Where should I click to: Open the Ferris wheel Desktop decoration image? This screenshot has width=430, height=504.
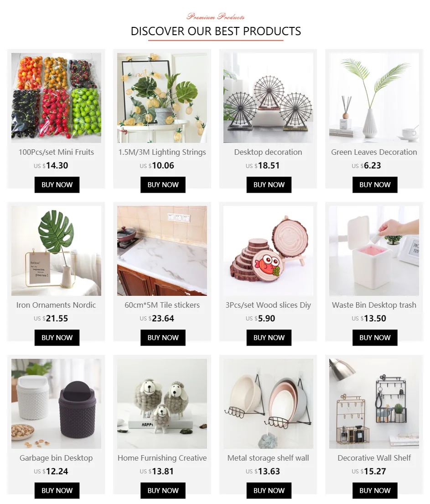pos(268,98)
